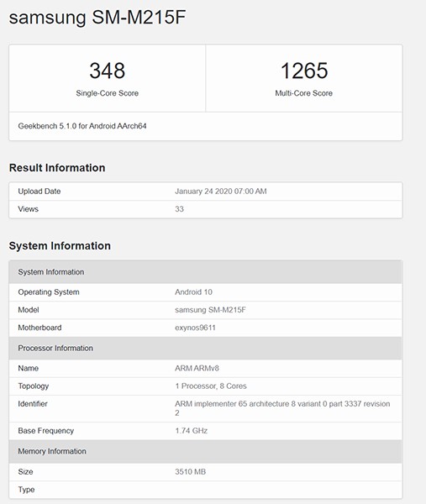Select the Views count 33

(x=180, y=209)
